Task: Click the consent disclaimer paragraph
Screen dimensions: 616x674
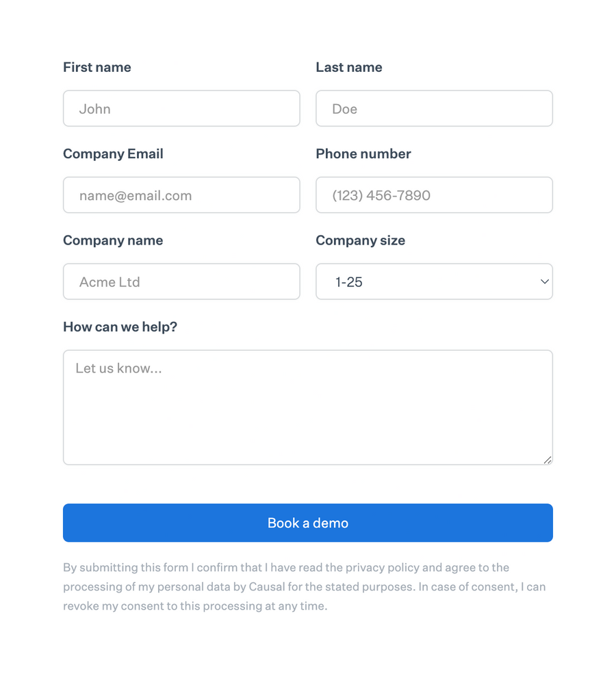Action: pyautogui.click(x=307, y=586)
